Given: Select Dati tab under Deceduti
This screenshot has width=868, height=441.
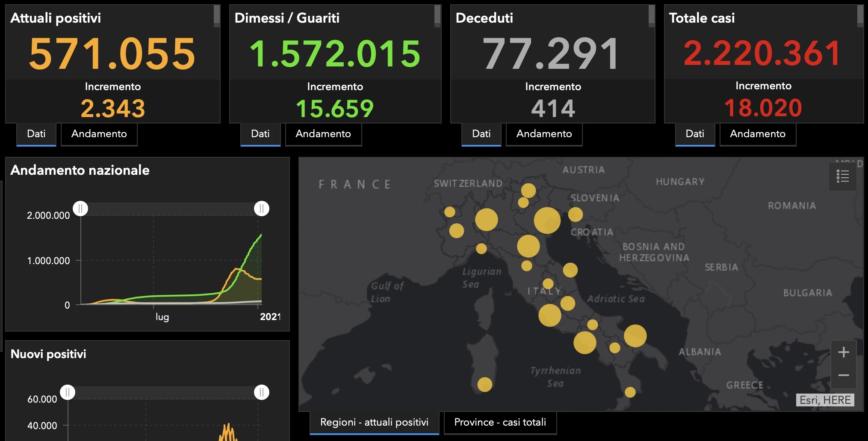Looking at the screenshot, I should [x=481, y=134].
